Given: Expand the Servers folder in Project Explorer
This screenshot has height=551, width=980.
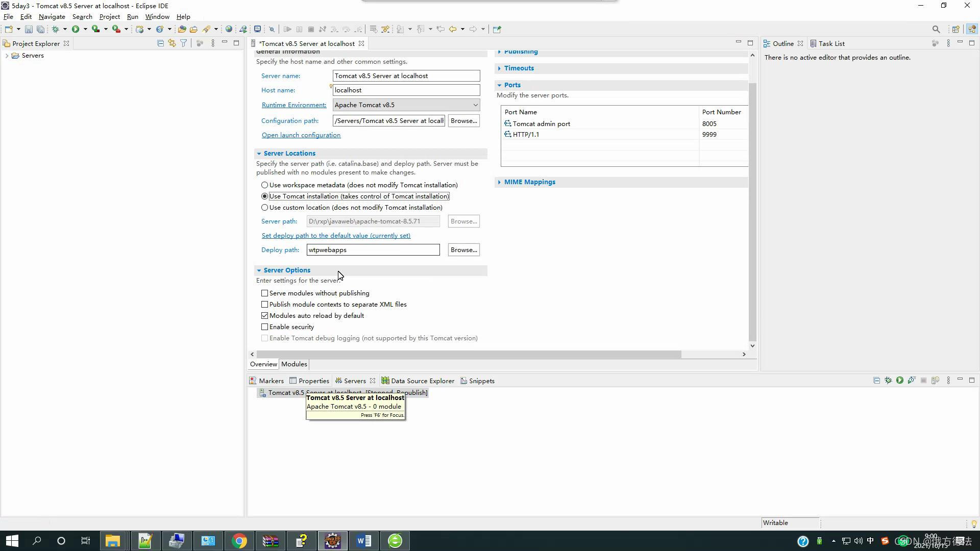Looking at the screenshot, I should (7, 56).
